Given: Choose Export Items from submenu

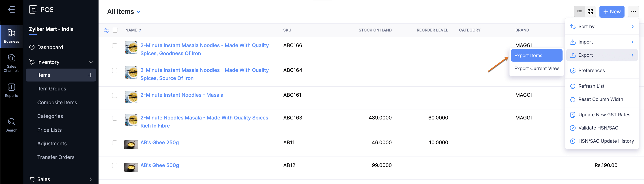Looking at the screenshot, I should (x=536, y=55).
